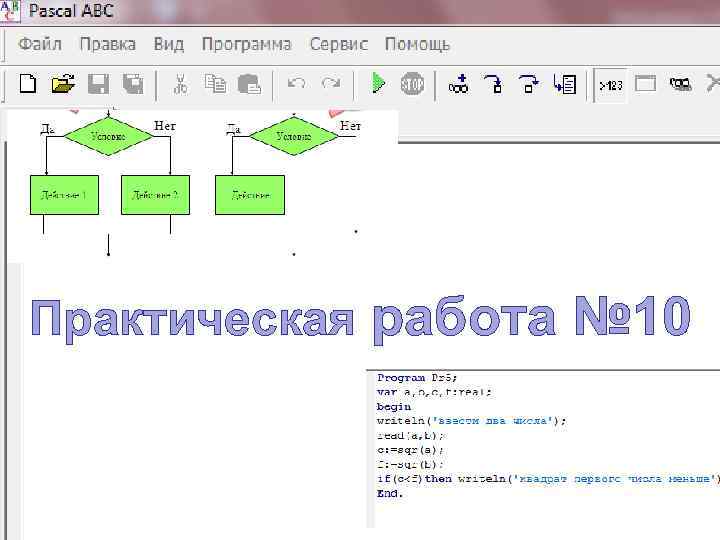Image resolution: width=720 pixels, height=540 pixels.
Task: Click the debug variables window icon
Action: point(681,84)
